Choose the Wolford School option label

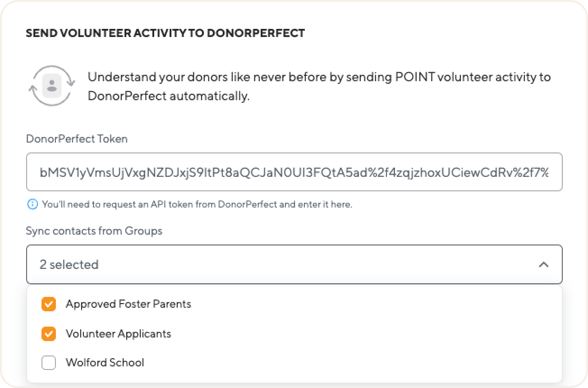point(105,363)
